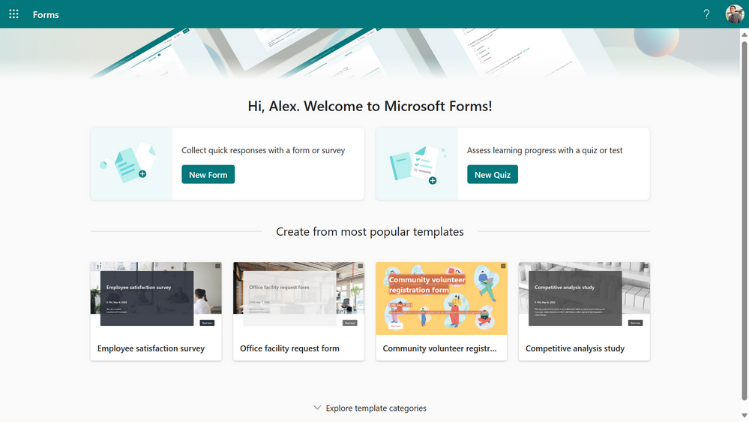This screenshot has width=749, height=422.
Task: Click the chevron beside Explore template categories
Action: (317, 408)
